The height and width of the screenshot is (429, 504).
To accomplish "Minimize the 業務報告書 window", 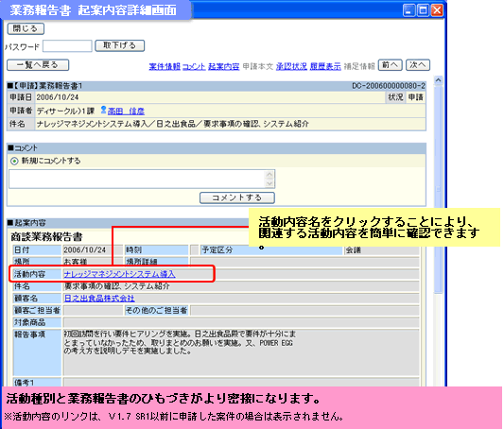I will [x=408, y=10].
